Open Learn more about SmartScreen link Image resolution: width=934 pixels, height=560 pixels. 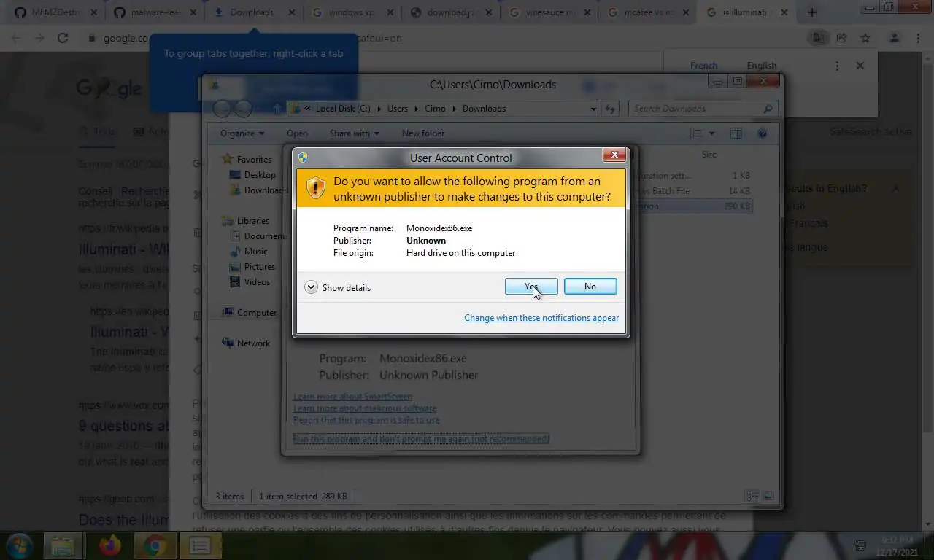pyautogui.click(x=352, y=397)
